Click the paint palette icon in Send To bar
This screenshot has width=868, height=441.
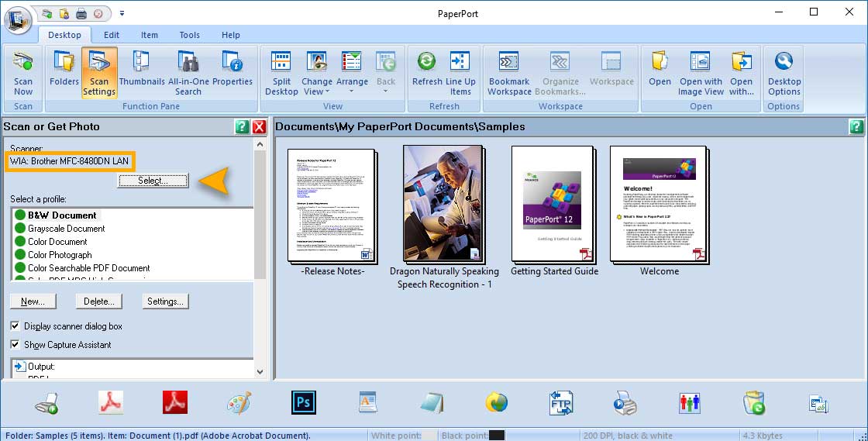(239, 403)
